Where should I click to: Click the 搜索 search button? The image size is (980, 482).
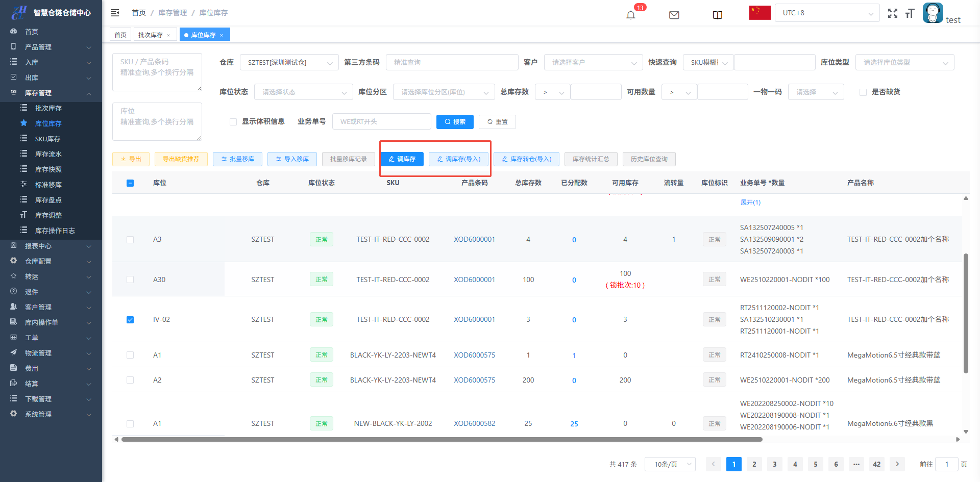(x=455, y=122)
